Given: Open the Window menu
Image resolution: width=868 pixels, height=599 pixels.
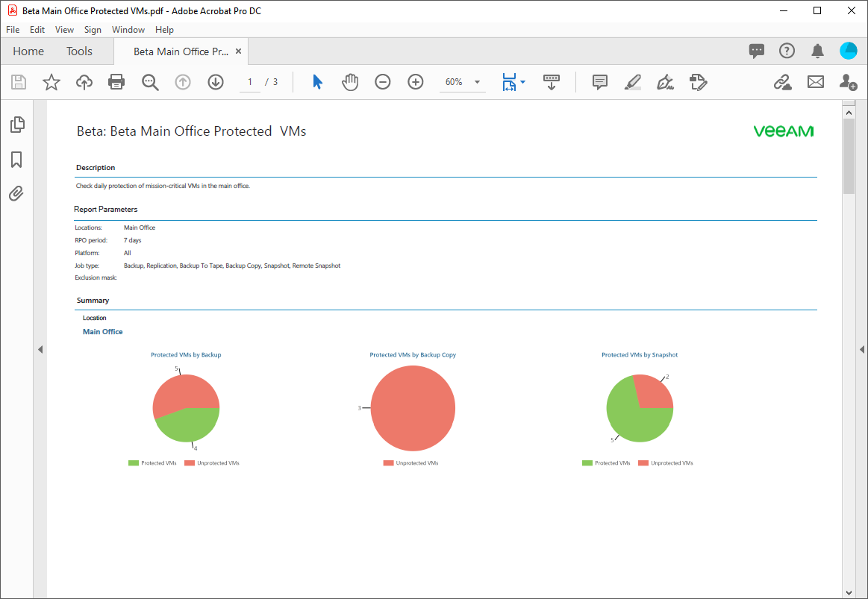Looking at the screenshot, I should tap(128, 30).
